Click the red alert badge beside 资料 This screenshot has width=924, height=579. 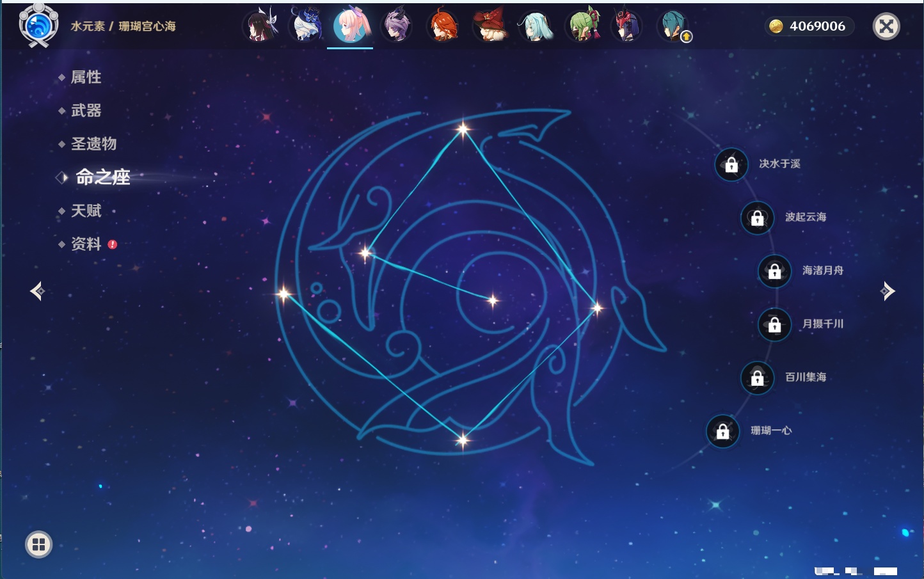pos(113,244)
